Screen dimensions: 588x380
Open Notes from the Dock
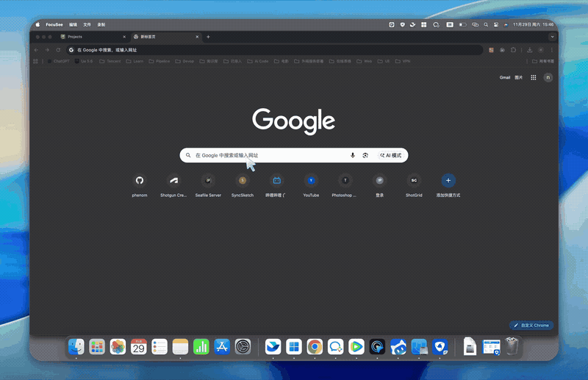(180, 347)
